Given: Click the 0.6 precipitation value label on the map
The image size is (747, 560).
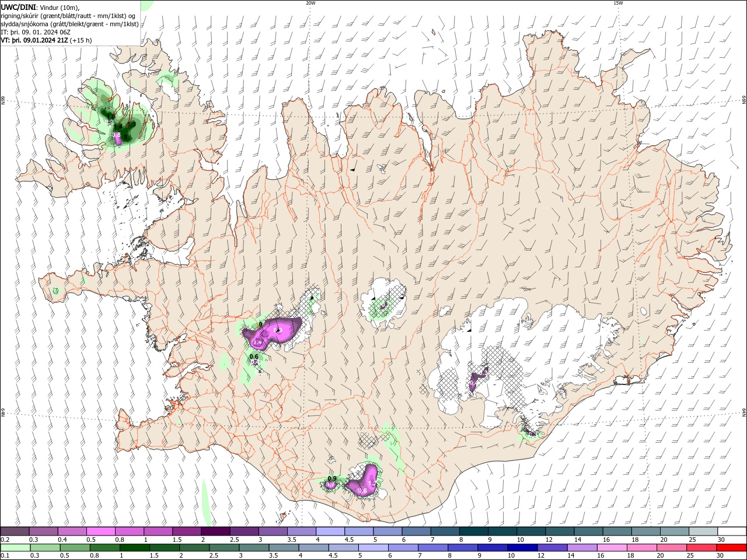Looking at the screenshot, I should click(x=254, y=356).
